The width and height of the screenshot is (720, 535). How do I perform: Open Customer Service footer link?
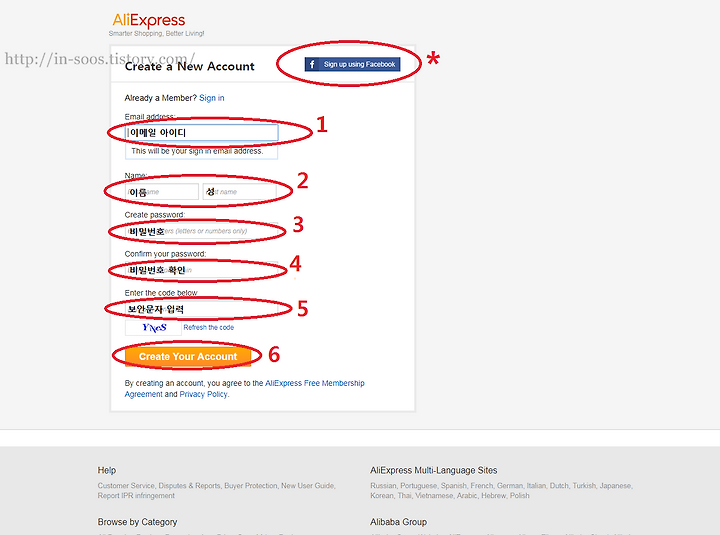click(126, 486)
